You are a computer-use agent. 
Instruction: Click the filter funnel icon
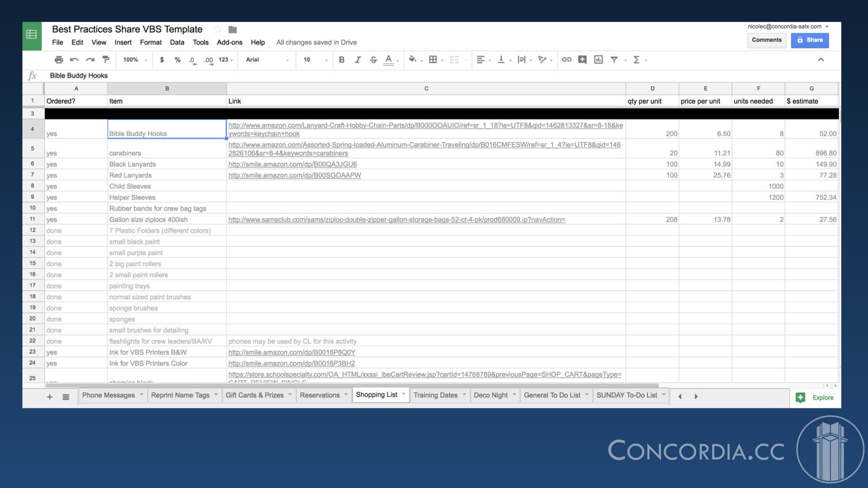614,60
